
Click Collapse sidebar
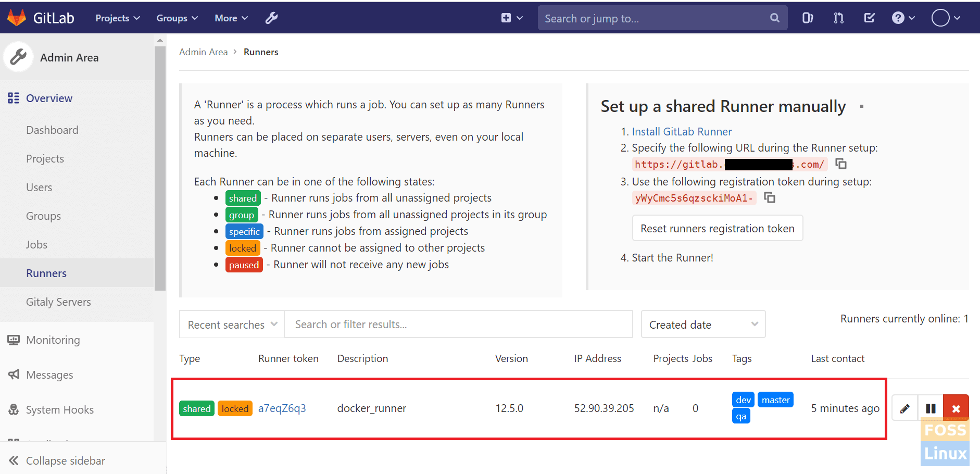[57, 461]
